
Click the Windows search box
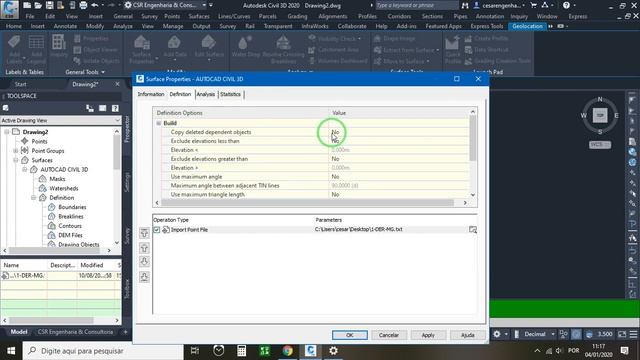pos(103,351)
